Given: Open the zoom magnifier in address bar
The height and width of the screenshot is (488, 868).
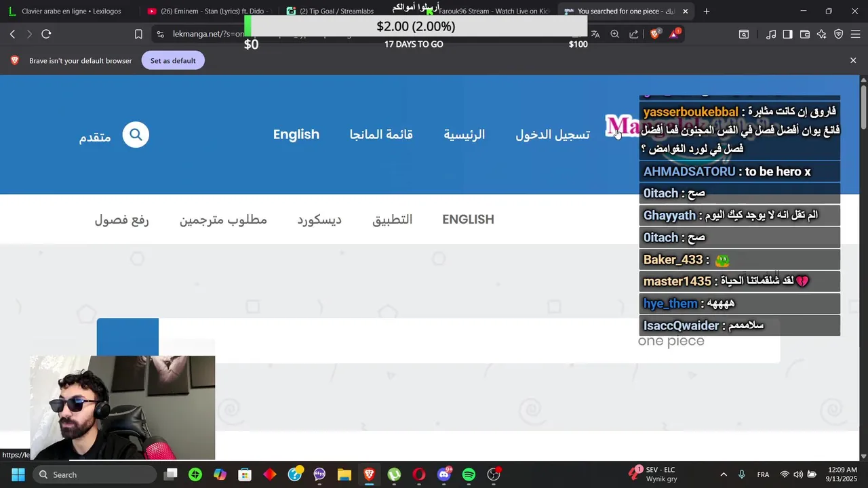Looking at the screenshot, I should (x=615, y=34).
